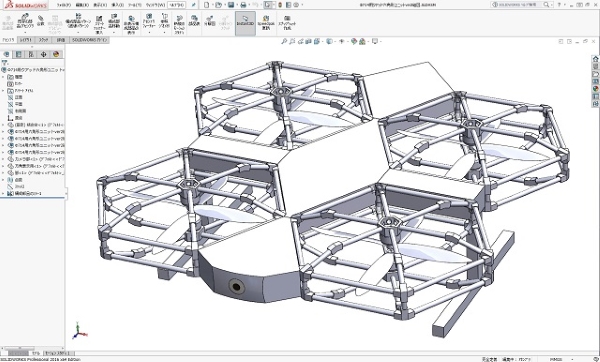
Task: Click Zoom to Area magnifier icon
Action: (292, 41)
